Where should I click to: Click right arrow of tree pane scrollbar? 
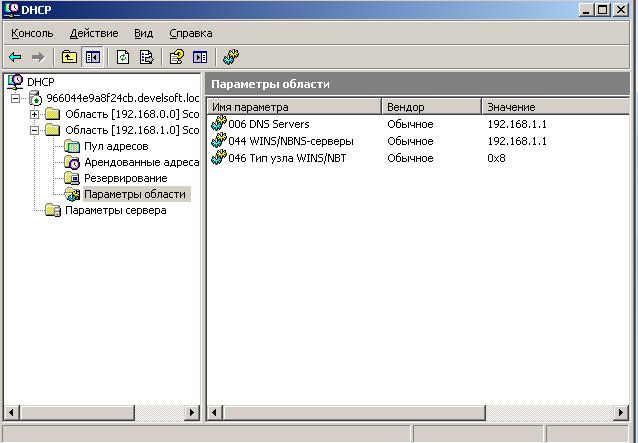[x=192, y=412]
